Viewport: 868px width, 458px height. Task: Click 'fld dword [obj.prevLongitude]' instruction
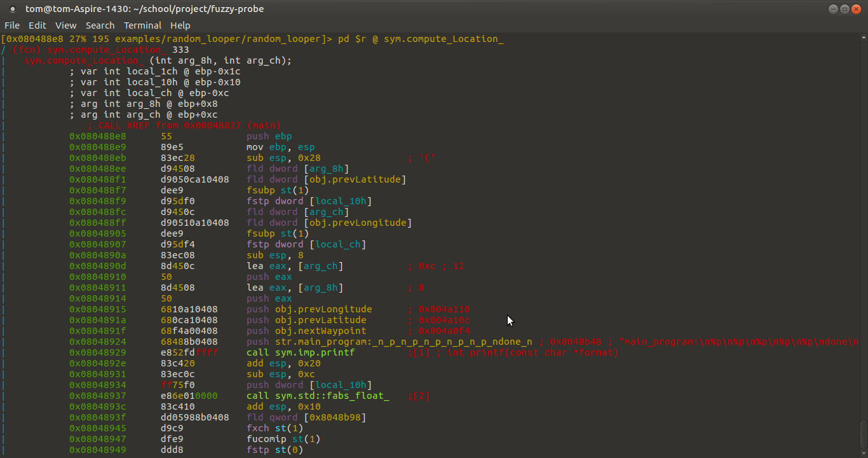point(329,223)
